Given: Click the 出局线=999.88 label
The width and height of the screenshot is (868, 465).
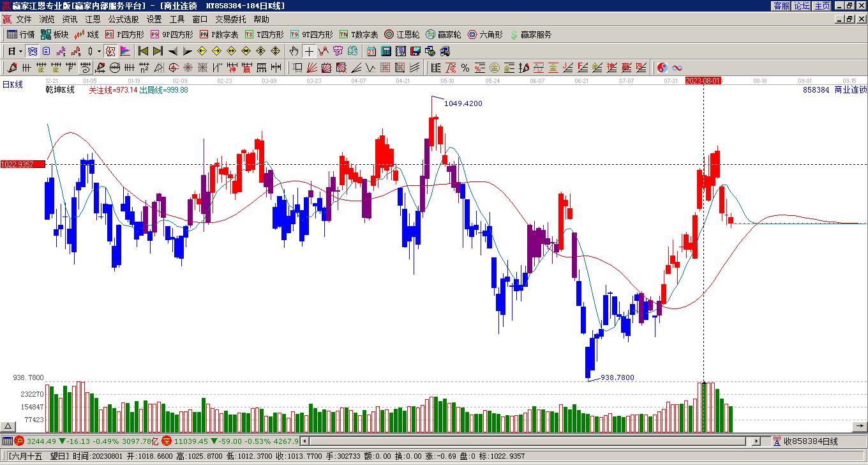Looking at the screenshot, I should [163, 90].
